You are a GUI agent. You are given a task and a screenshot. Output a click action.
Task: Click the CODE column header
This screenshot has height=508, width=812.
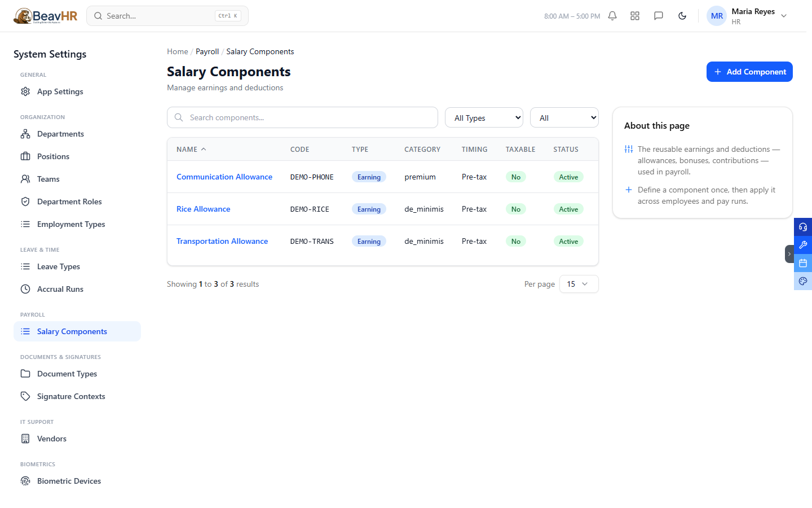tap(300, 150)
